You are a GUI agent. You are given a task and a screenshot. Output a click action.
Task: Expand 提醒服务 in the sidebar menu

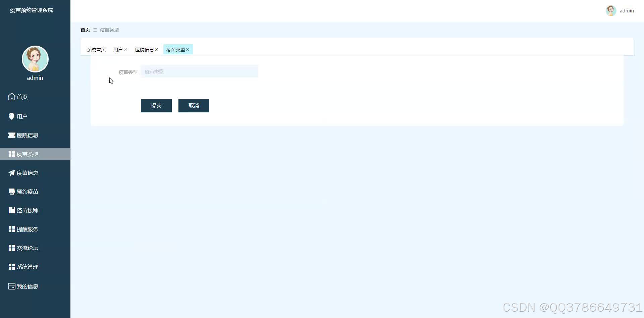(35, 229)
